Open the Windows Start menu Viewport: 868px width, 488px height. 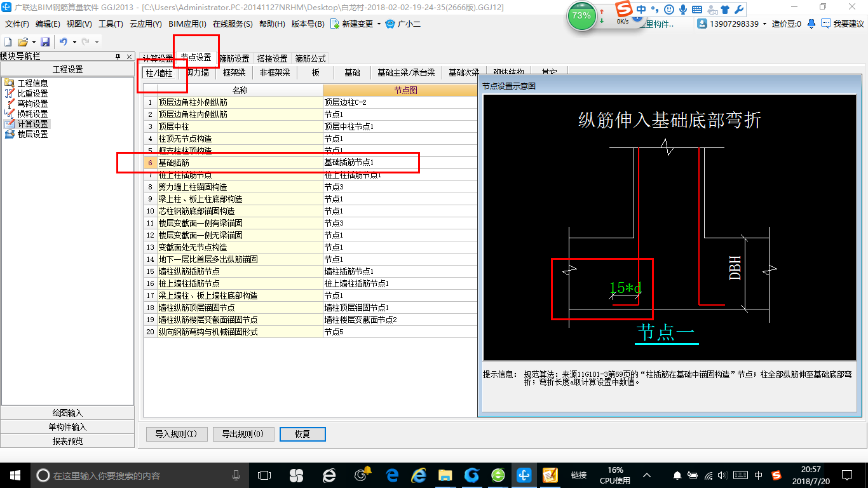[15, 475]
